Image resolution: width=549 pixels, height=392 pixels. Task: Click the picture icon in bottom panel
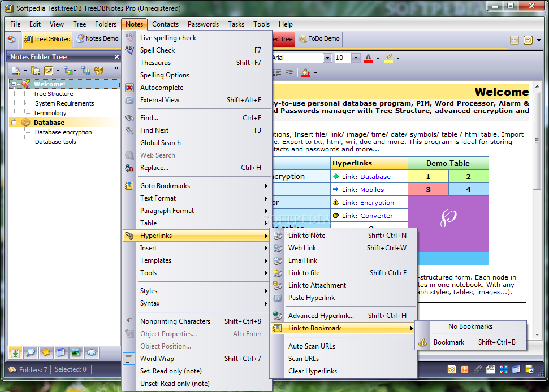pos(76,352)
